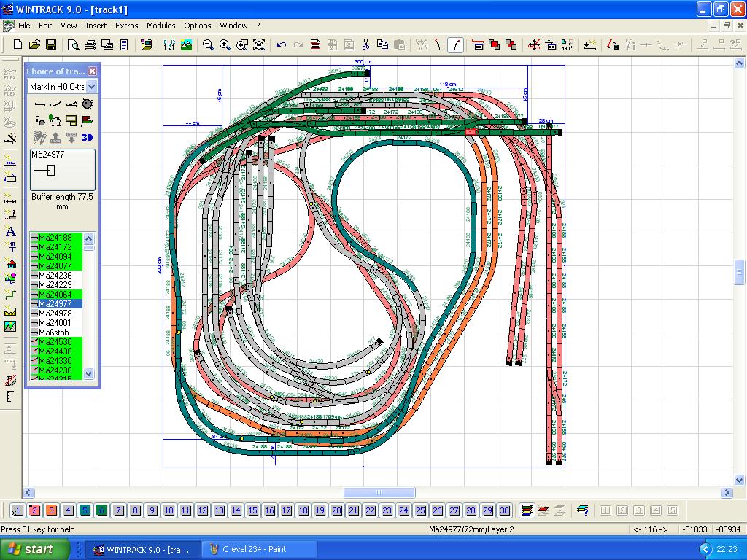
Task: Open print preview
Action: pyautogui.click(x=74, y=44)
